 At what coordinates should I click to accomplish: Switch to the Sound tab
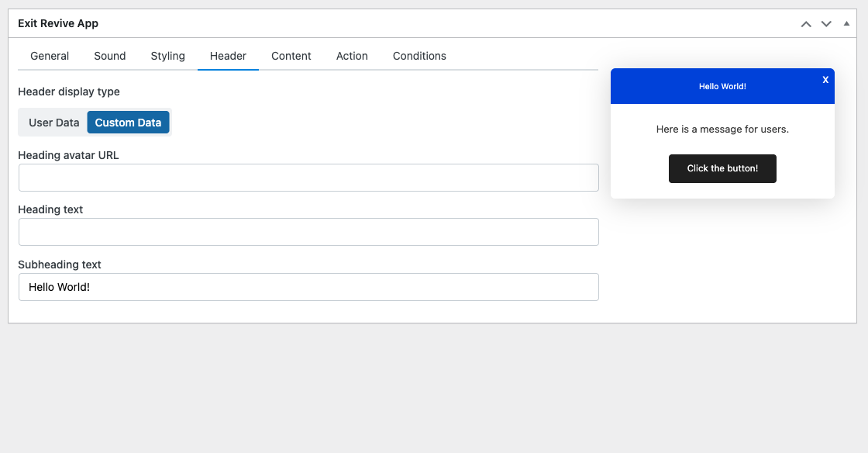[110, 56]
